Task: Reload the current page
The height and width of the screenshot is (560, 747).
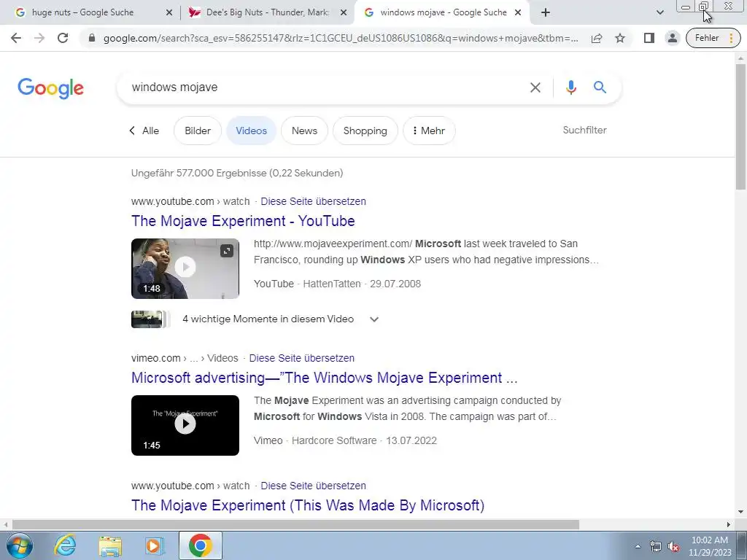Action: pos(63,38)
